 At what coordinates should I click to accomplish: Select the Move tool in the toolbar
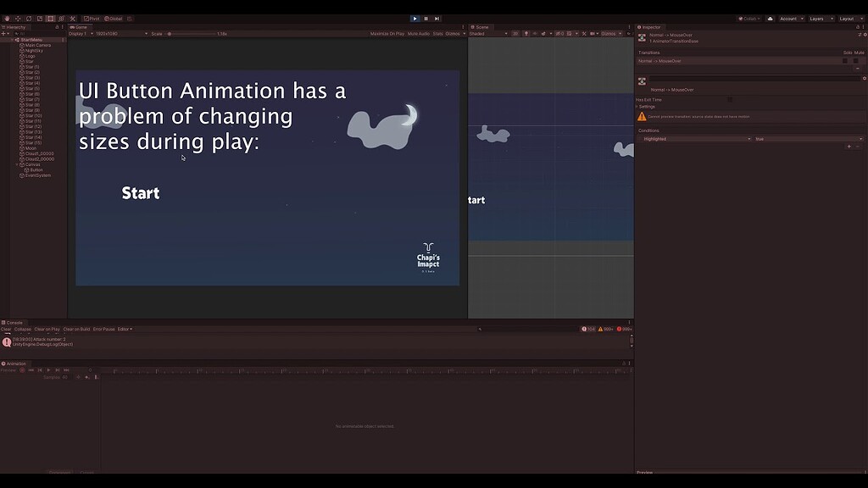point(17,18)
